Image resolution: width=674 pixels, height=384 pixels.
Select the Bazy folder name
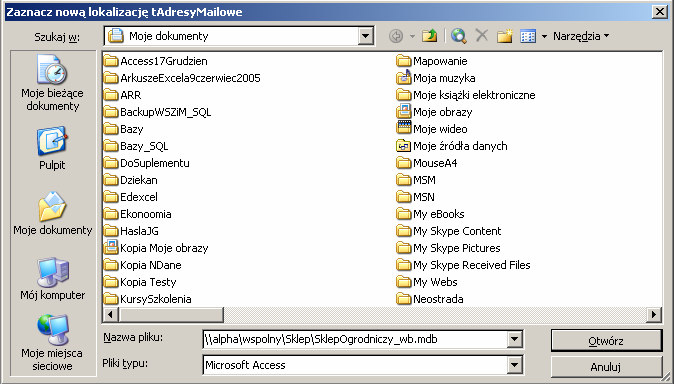click(x=132, y=129)
